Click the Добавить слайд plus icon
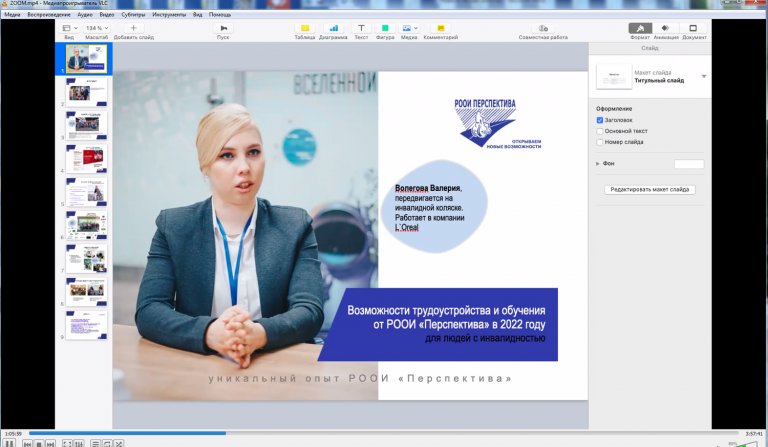Viewport: 768px width, 447px height. (x=133, y=28)
